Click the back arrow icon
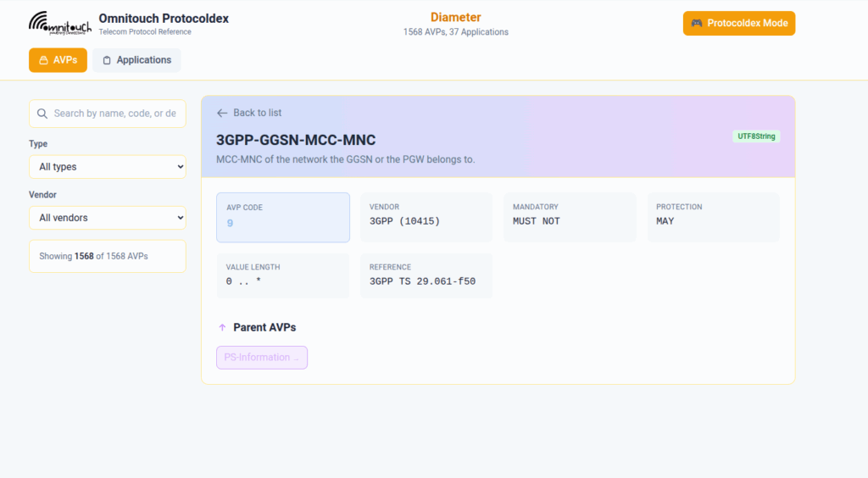 [x=222, y=113]
